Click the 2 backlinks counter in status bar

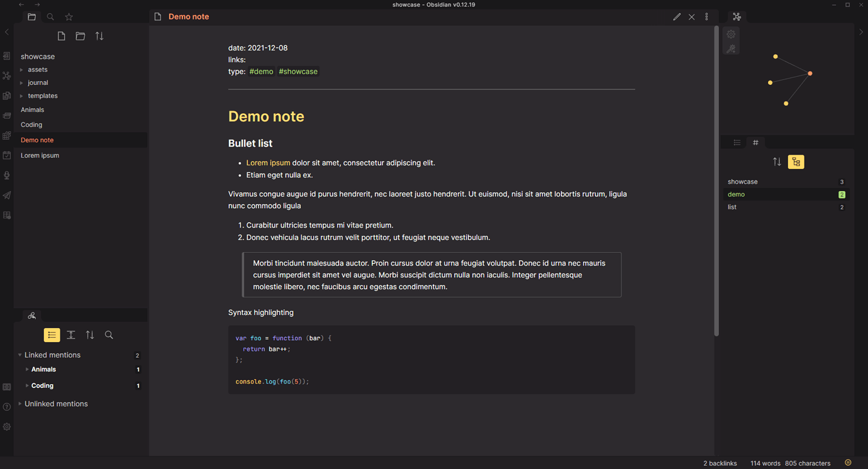pyautogui.click(x=720, y=463)
